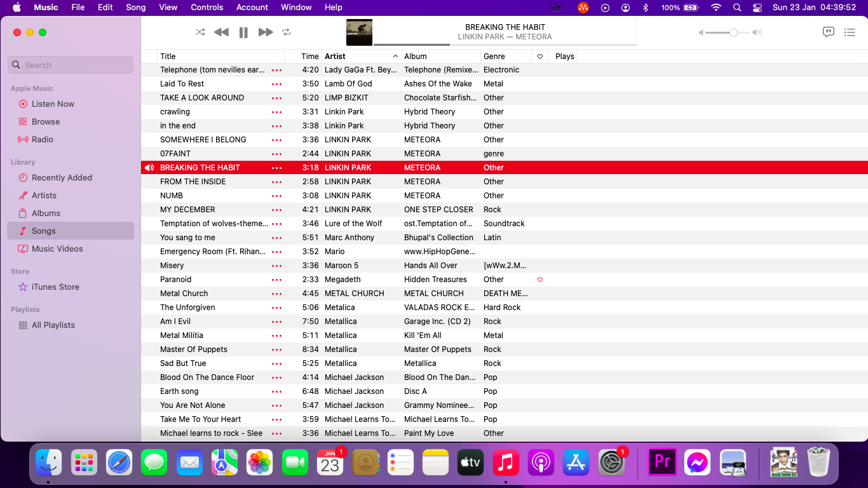
Task: Sort songs by Album column header
Action: click(x=441, y=56)
